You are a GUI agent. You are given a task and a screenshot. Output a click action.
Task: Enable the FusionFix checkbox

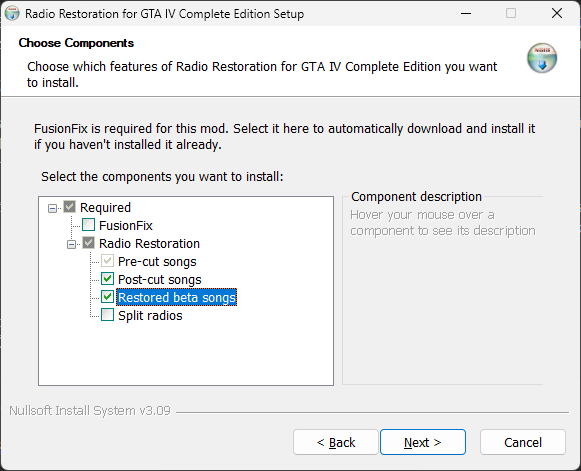click(x=89, y=225)
